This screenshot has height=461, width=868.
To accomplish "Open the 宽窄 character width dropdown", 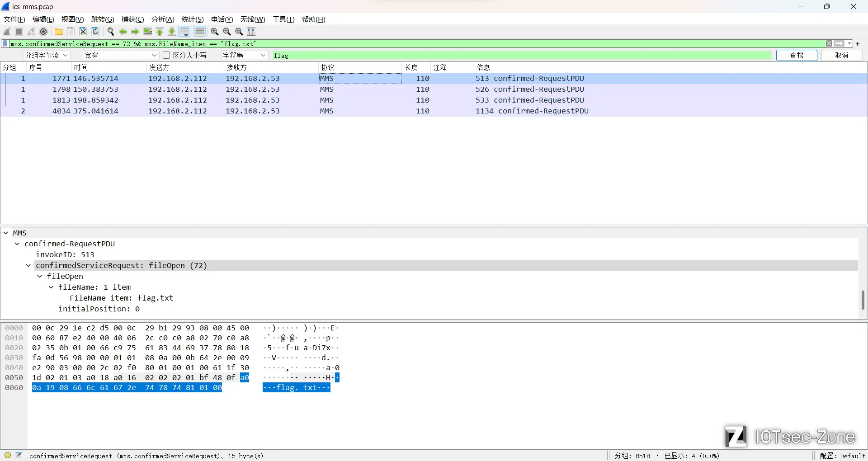I will point(121,55).
